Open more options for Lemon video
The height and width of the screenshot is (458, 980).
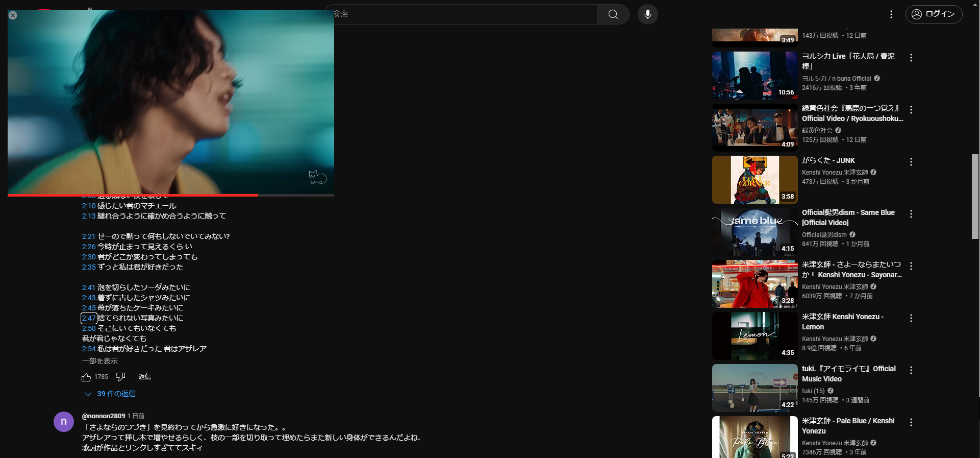pyautogui.click(x=911, y=318)
